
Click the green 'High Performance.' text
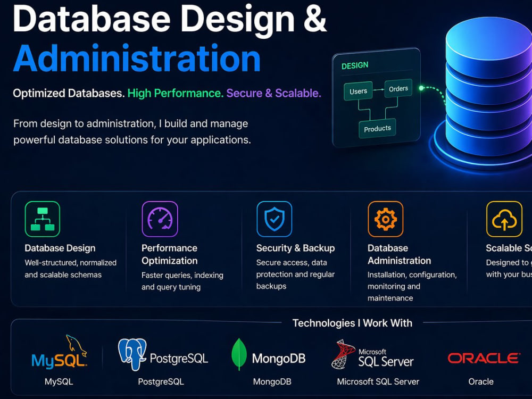176,93
